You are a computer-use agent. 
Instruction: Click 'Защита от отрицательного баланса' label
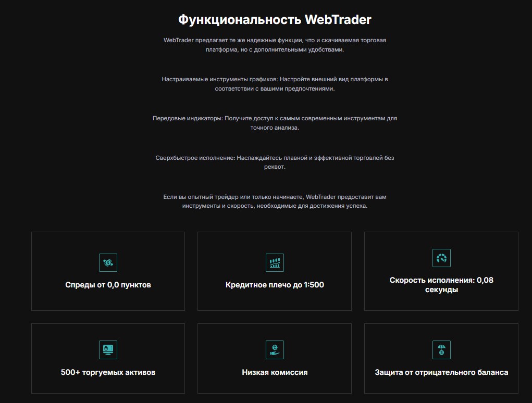[x=441, y=372]
